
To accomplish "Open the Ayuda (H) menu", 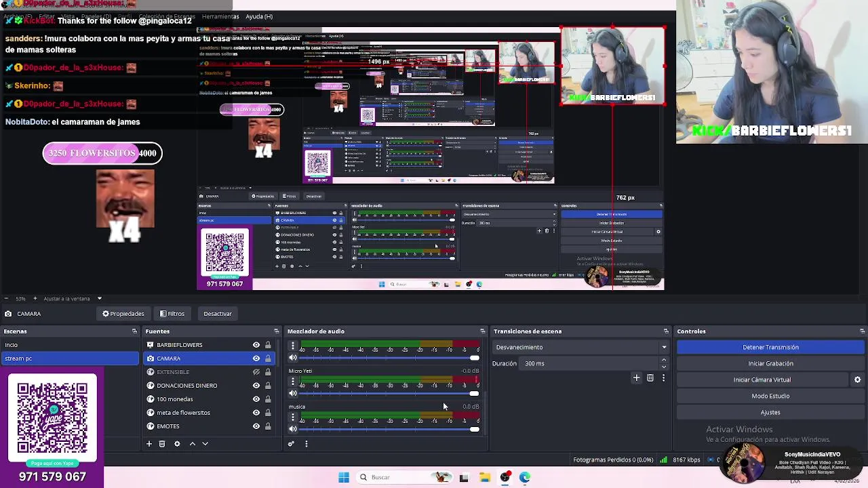I will pyautogui.click(x=259, y=16).
